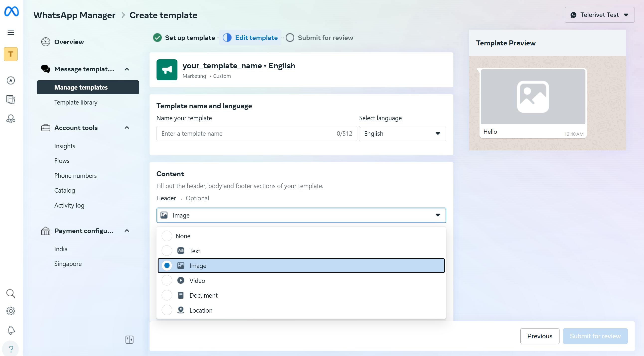Go to Edit template step
644x356 pixels.
pos(250,37)
